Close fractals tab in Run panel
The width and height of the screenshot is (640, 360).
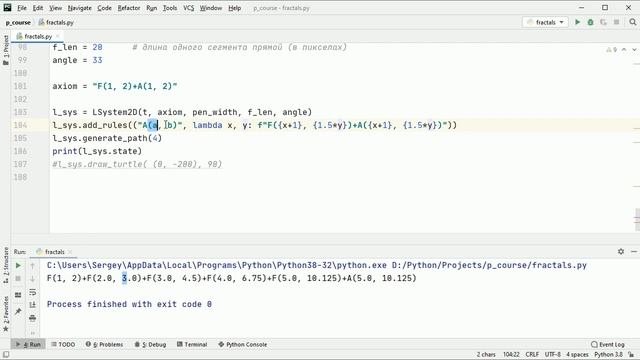coord(70,252)
